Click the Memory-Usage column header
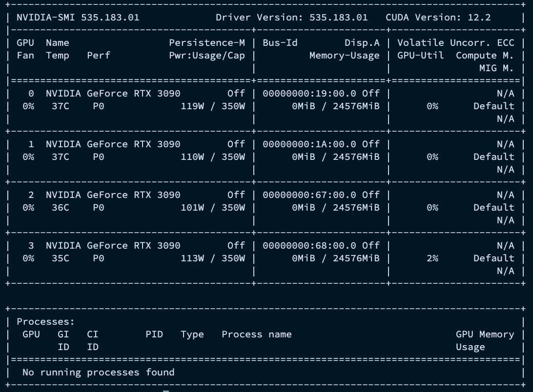The height and width of the screenshot is (392, 533). (x=344, y=56)
